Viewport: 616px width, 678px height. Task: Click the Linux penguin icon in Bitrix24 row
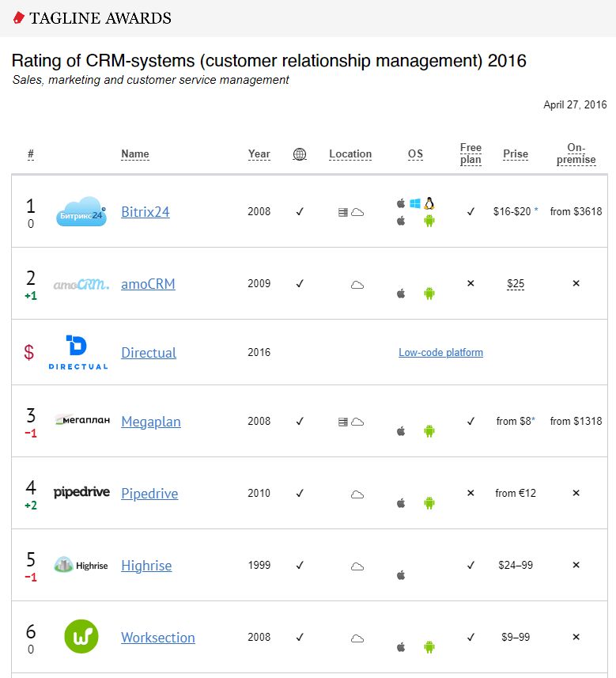point(429,203)
